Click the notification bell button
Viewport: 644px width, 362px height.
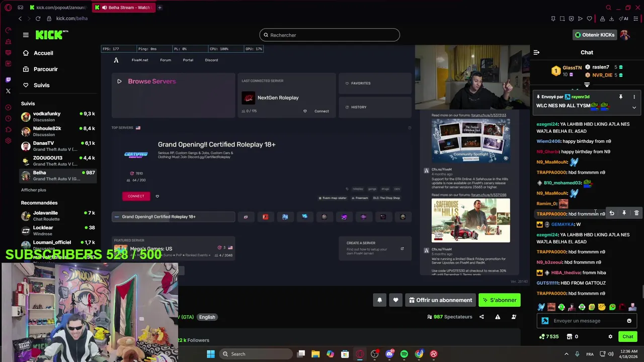pyautogui.click(x=379, y=300)
